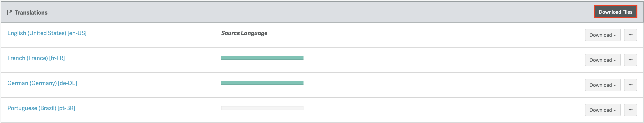Open the English (United States) [en-US] link
The image size is (644, 123).
point(47,33)
